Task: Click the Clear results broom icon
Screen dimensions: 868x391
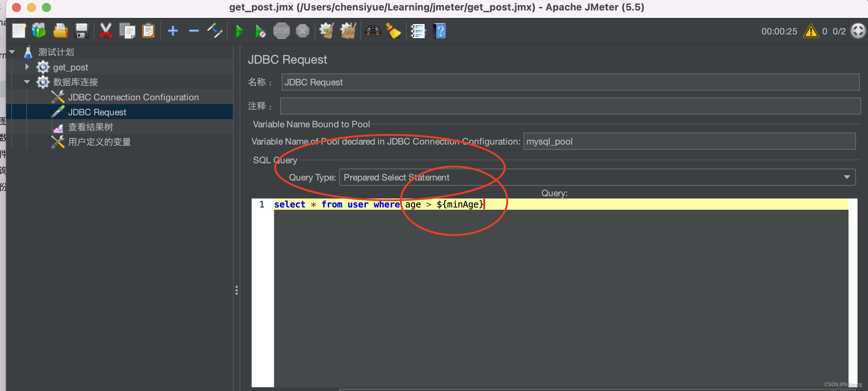Action: (x=327, y=31)
